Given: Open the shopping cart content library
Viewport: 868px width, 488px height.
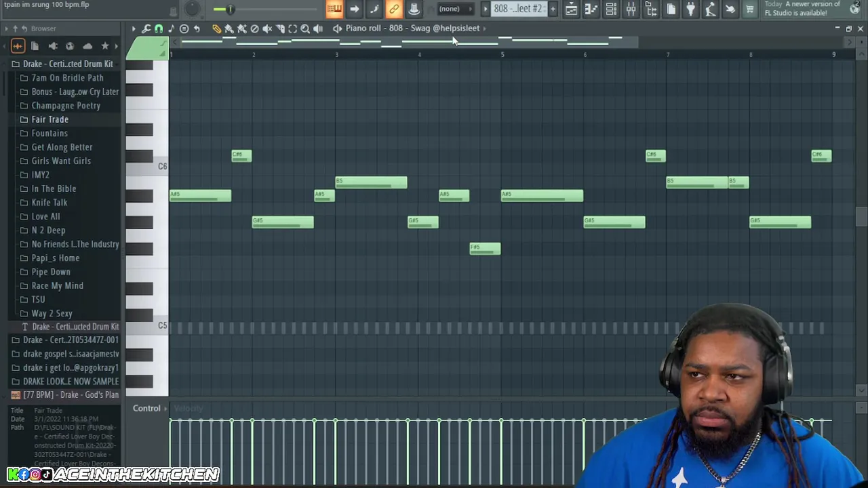Looking at the screenshot, I should pos(749,9).
